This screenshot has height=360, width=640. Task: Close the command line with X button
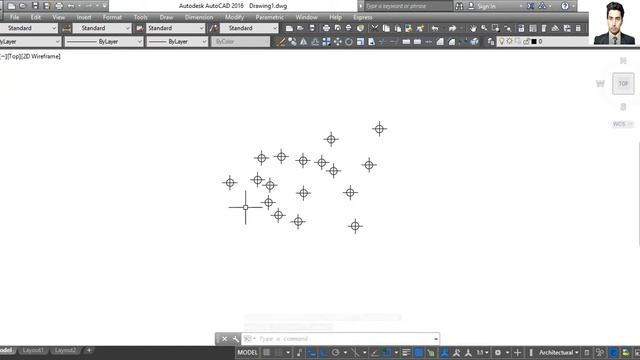pyautogui.click(x=224, y=339)
